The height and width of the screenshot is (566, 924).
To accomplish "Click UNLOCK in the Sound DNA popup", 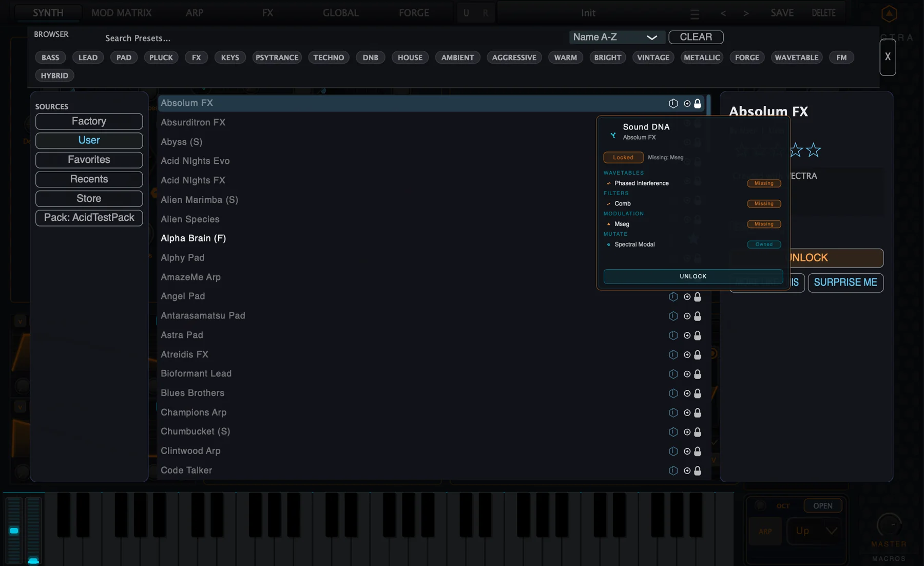I will (693, 276).
